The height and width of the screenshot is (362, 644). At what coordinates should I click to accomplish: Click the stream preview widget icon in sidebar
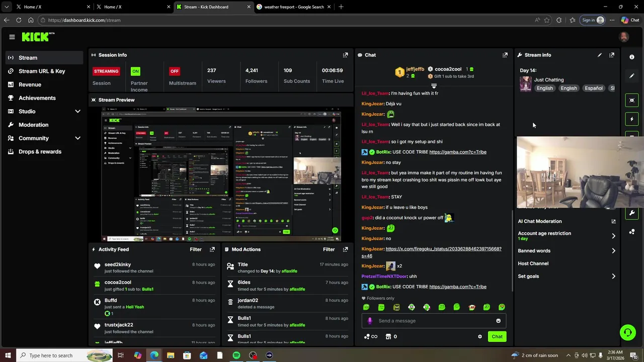(632, 100)
